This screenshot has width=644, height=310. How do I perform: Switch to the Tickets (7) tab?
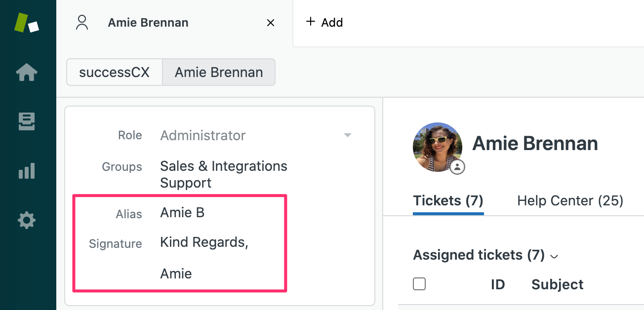tap(448, 201)
